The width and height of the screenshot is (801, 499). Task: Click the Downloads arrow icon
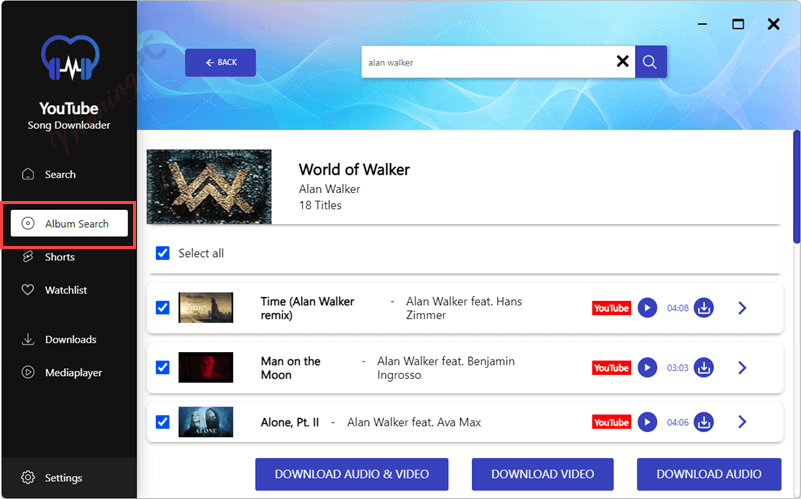(x=28, y=339)
